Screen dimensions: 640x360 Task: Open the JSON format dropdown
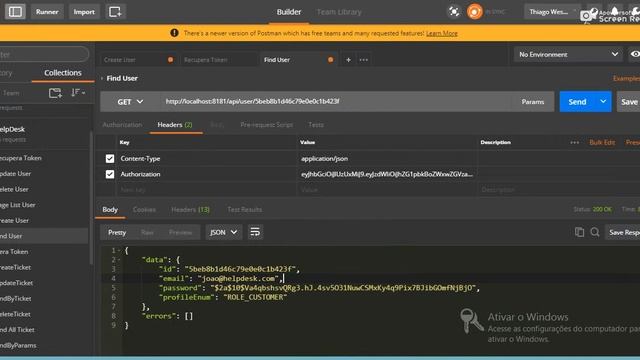pos(223,232)
